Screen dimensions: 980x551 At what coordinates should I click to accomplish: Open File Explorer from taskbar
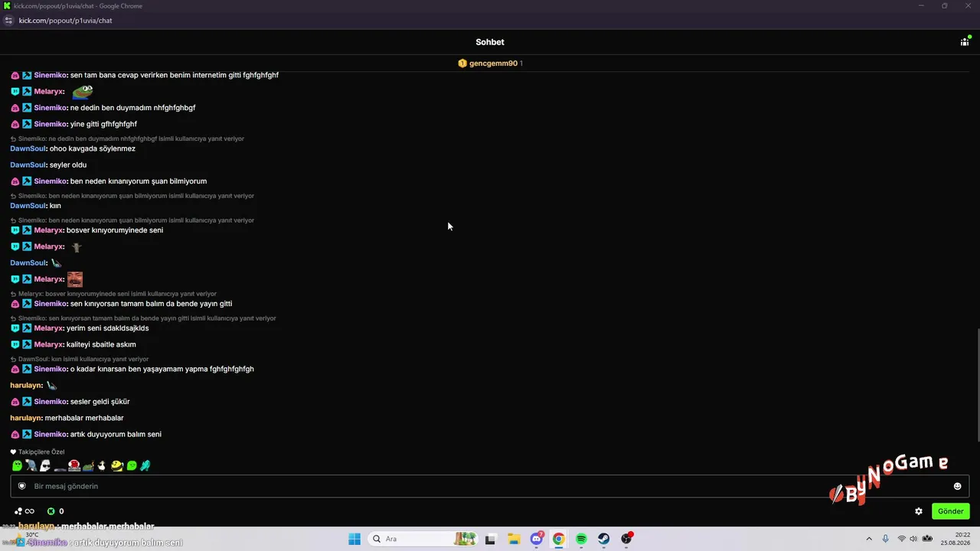514,539
